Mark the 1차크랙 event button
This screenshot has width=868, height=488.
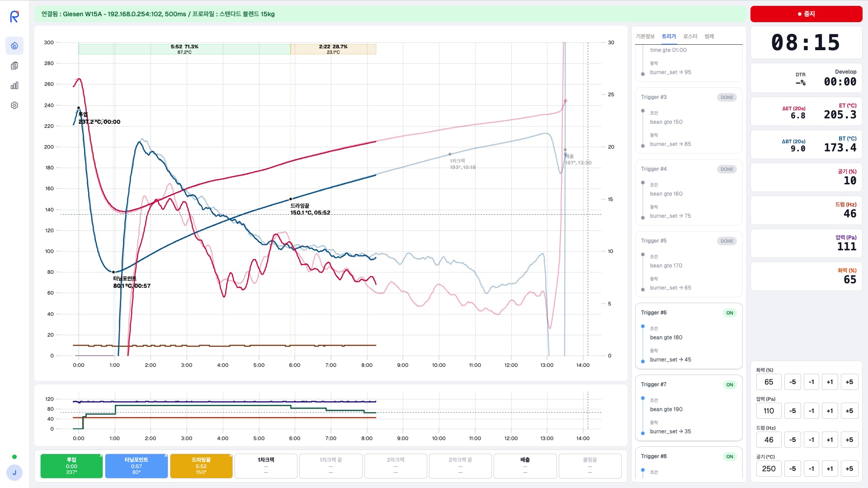[x=266, y=466]
